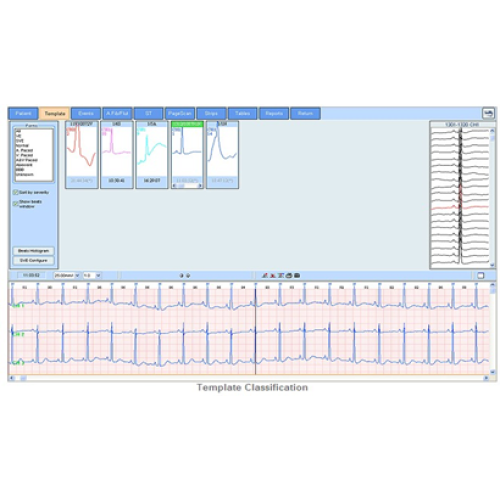Click the SVE Configure button

pyautogui.click(x=33, y=260)
